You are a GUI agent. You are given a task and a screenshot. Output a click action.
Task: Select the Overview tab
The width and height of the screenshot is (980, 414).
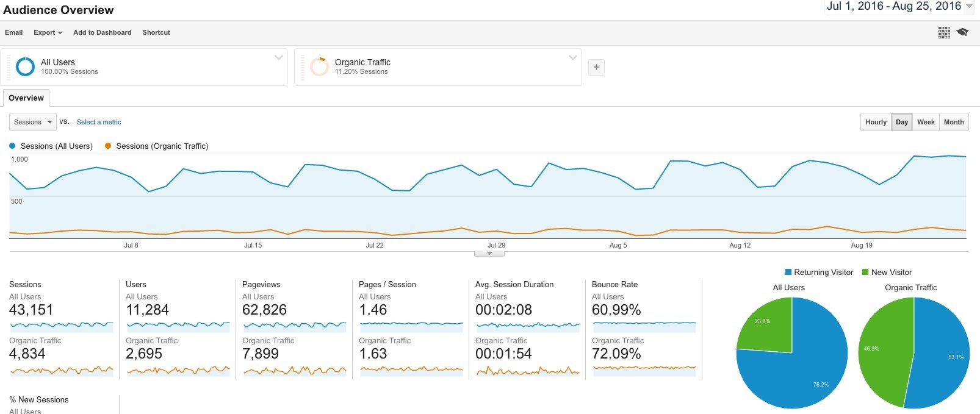26,98
